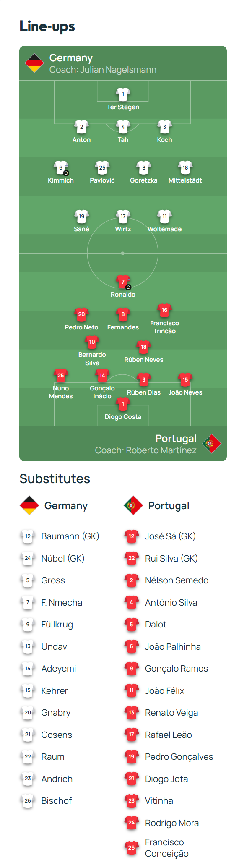Viewport: 239px width, 868px height.
Task: Click coach name Roberto Martínez
Action: coord(161,450)
